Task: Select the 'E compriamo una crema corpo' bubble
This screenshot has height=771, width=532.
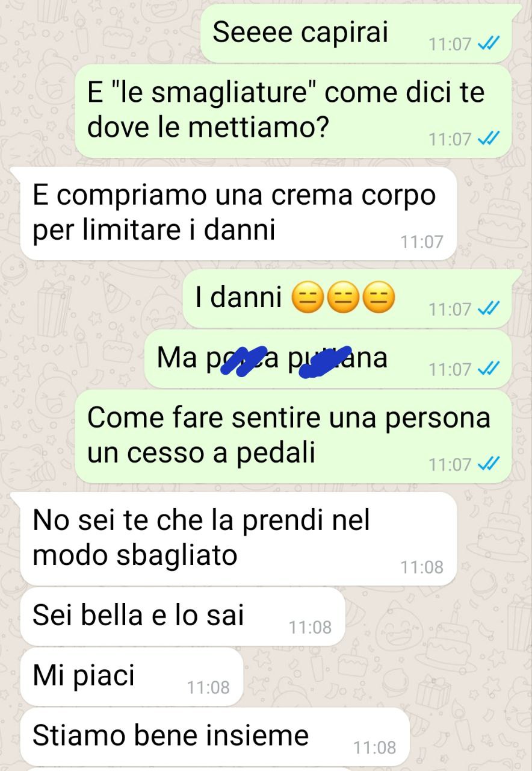Action: click(x=239, y=214)
